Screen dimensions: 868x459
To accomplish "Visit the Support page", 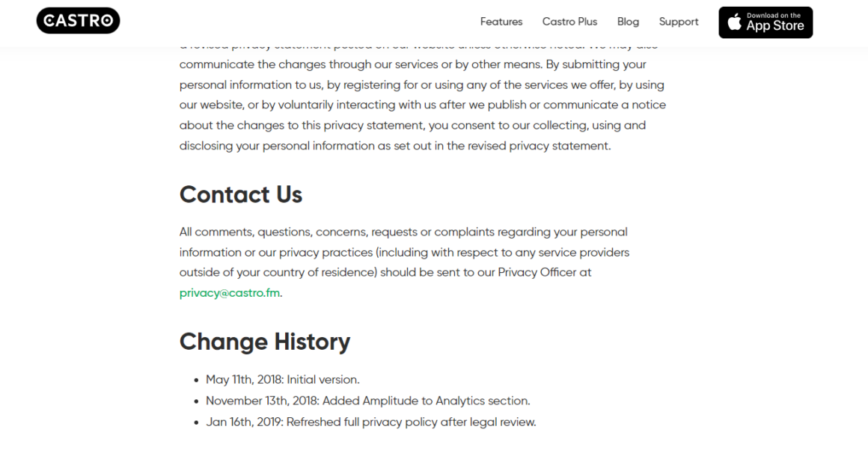I will coord(679,22).
